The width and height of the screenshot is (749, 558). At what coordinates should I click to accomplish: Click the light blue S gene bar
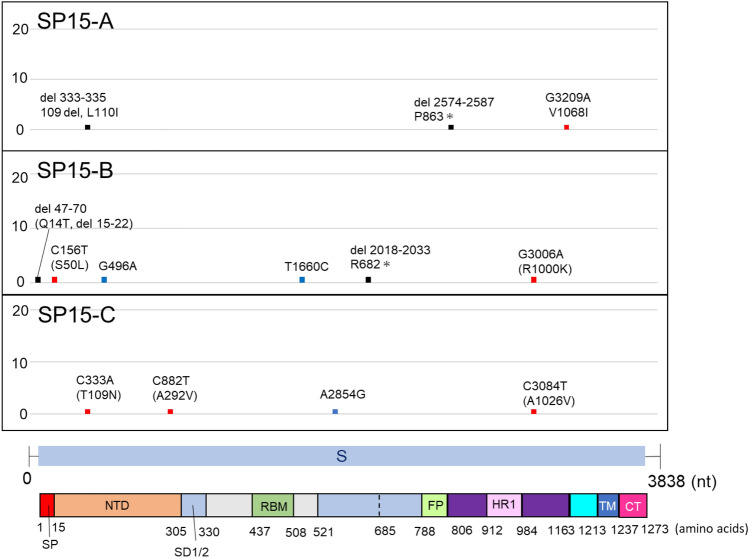point(341,456)
